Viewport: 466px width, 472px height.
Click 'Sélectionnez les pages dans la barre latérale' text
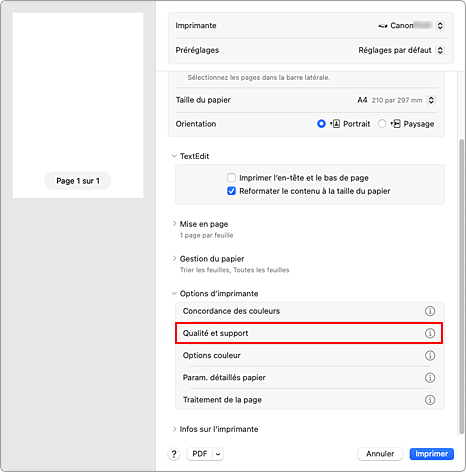(x=259, y=78)
